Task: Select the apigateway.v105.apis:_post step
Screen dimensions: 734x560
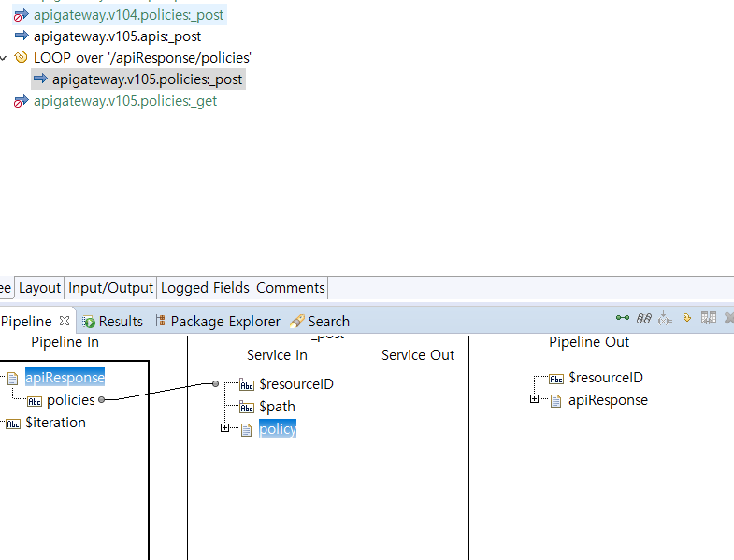Action: click(x=117, y=36)
